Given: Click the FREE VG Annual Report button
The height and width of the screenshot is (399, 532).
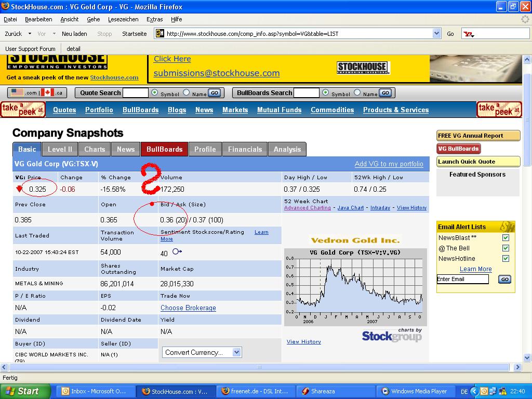Looking at the screenshot, I should (478, 136).
